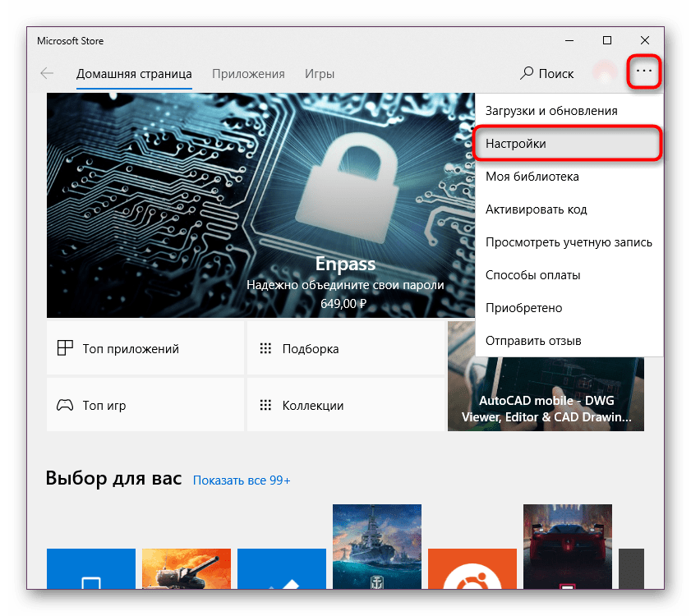Image resolution: width=691 pixels, height=616 pixels.
Task: Open Загрузки и обновления menu item
Action: pos(569,111)
